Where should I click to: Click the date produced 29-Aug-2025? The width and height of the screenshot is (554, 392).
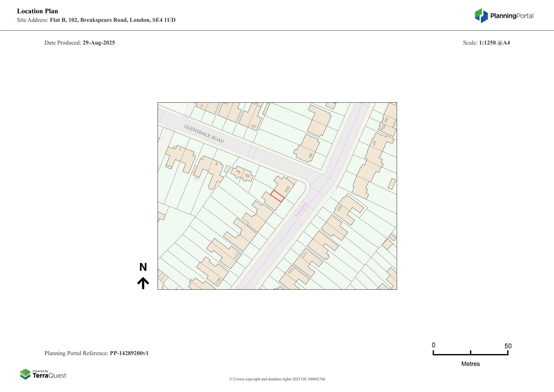[x=99, y=43]
